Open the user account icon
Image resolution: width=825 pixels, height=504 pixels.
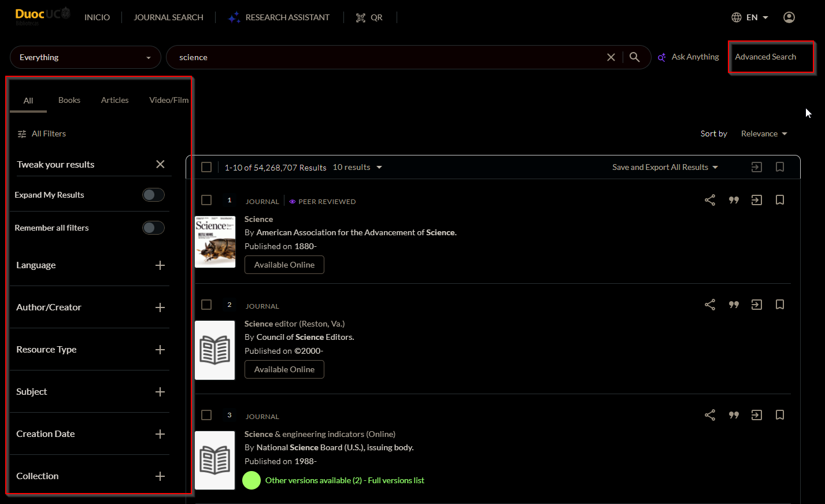[789, 17]
